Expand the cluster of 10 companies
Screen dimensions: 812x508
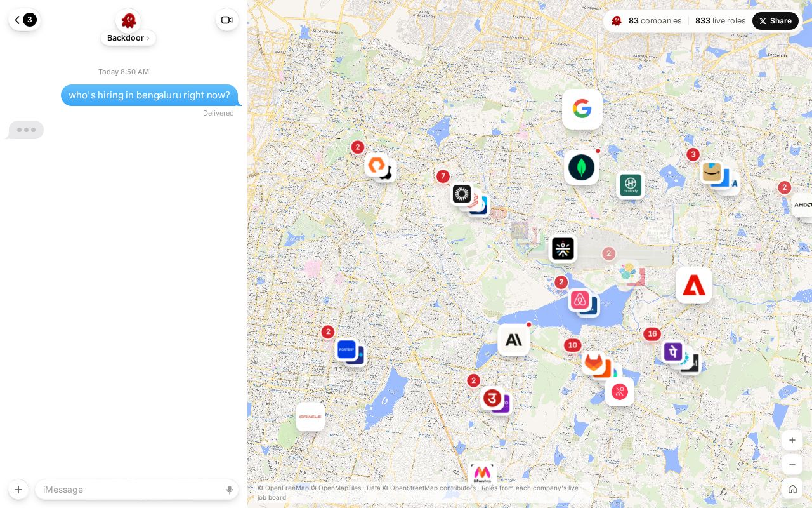(572, 345)
